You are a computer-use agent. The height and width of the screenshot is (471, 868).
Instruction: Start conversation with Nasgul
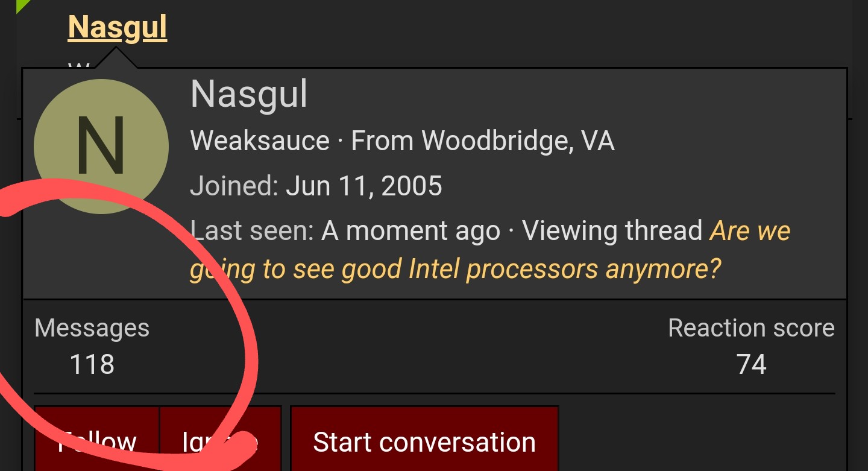point(424,441)
